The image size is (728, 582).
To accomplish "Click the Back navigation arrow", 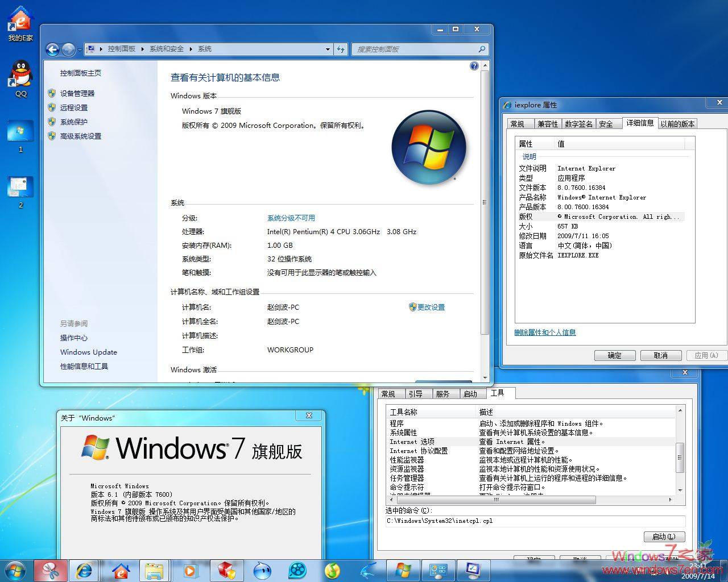I will pyautogui.click(x=53, y=49).
